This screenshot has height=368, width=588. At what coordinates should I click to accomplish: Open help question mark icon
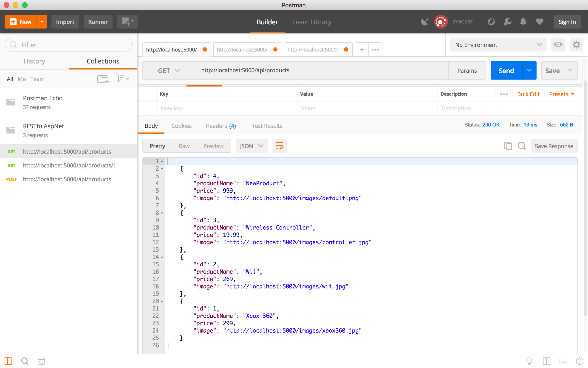pos(580,361)
